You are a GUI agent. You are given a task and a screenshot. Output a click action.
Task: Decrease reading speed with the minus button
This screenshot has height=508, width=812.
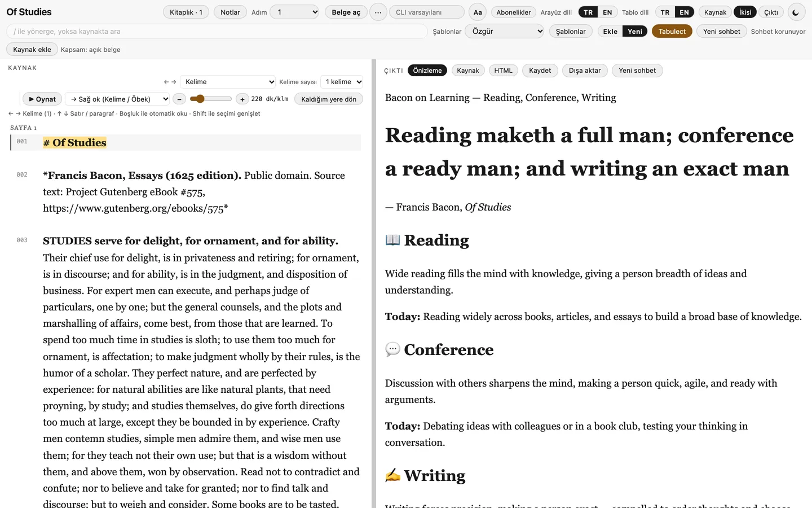pos(179,99)
